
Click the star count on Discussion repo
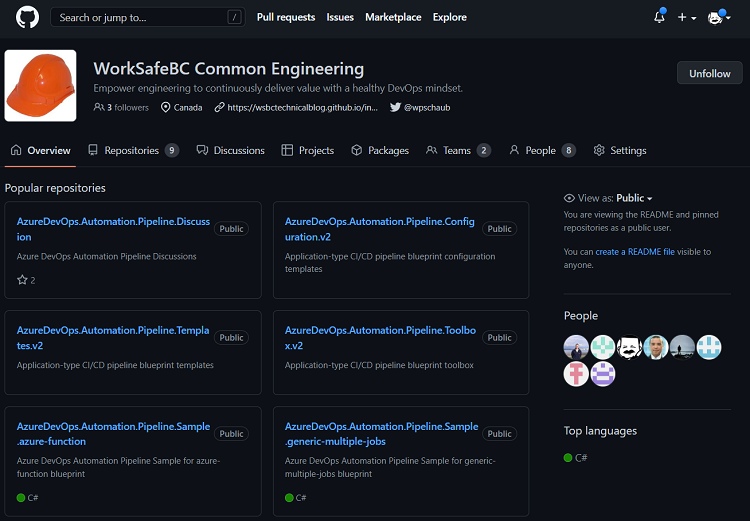(x=26, y=280)
